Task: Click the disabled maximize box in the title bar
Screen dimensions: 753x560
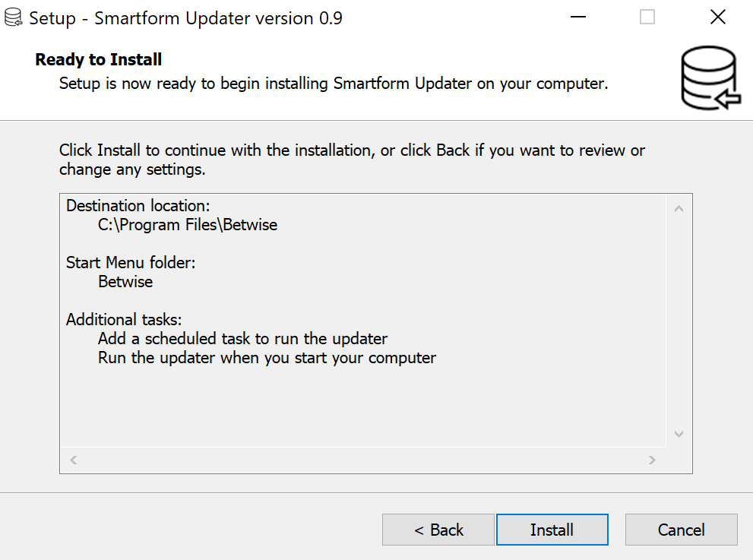Action: pos(647,17)
